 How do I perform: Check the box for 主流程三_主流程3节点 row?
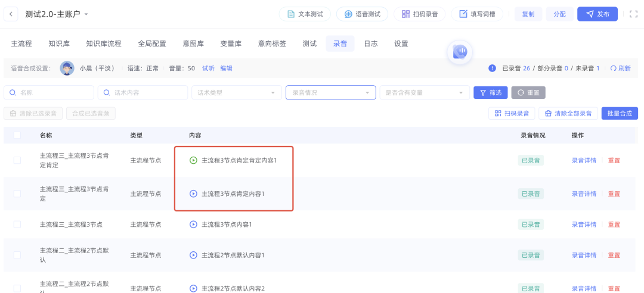point(17,225)
